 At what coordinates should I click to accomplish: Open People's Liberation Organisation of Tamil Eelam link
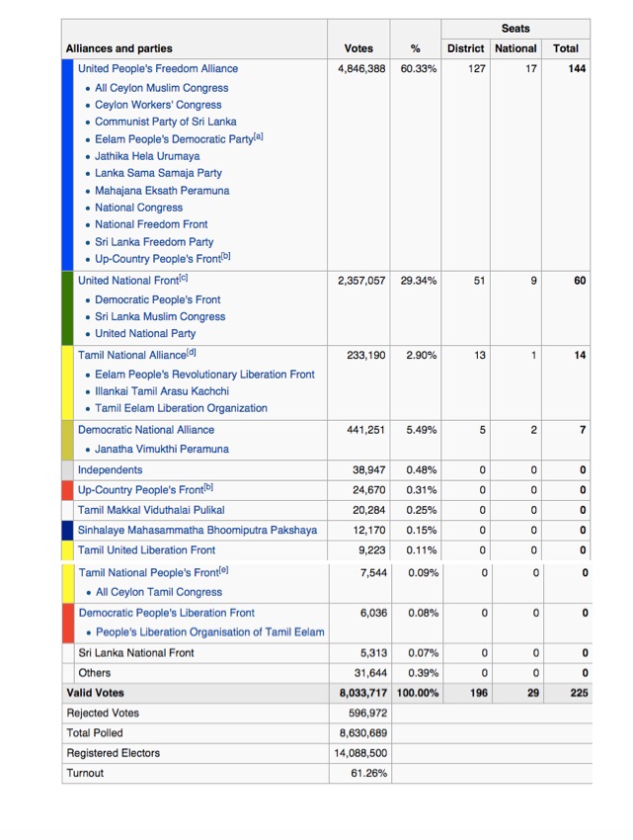point(210,632)
